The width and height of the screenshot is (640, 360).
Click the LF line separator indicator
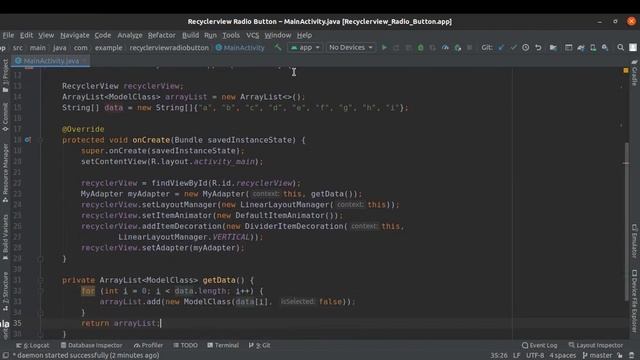click(x=517, y=356)
